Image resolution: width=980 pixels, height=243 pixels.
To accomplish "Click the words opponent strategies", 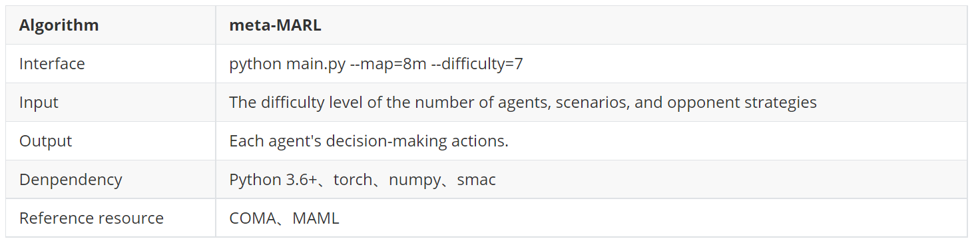I will 742,103.
